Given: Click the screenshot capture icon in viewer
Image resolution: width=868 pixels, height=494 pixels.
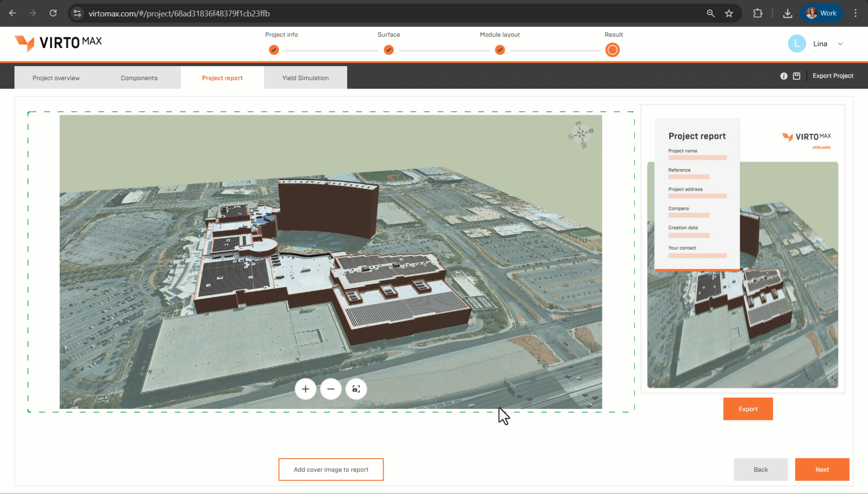Looking at the screenshot, I should click(x=356, y=389).
